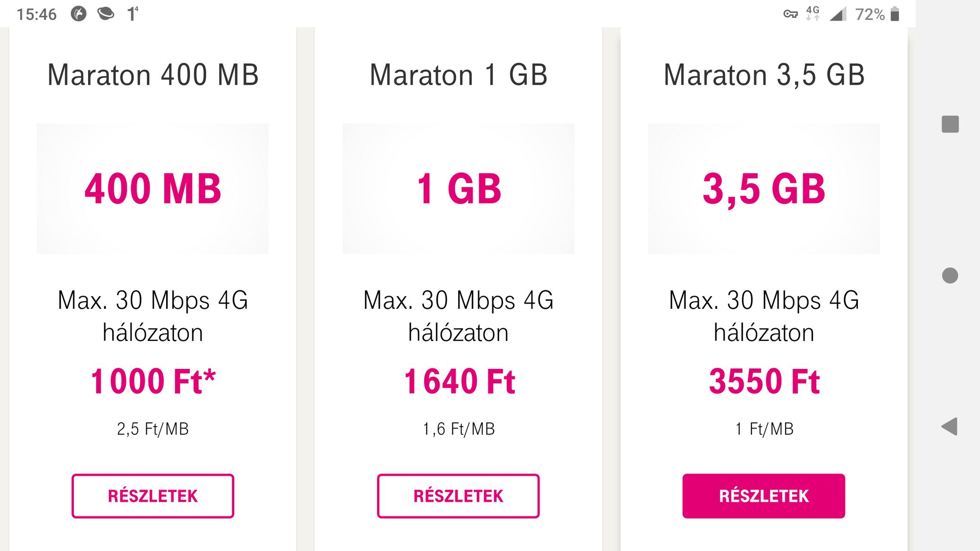980x551 pixels.
Task: Tap the signal strength icon
Action: click(838, 14)
